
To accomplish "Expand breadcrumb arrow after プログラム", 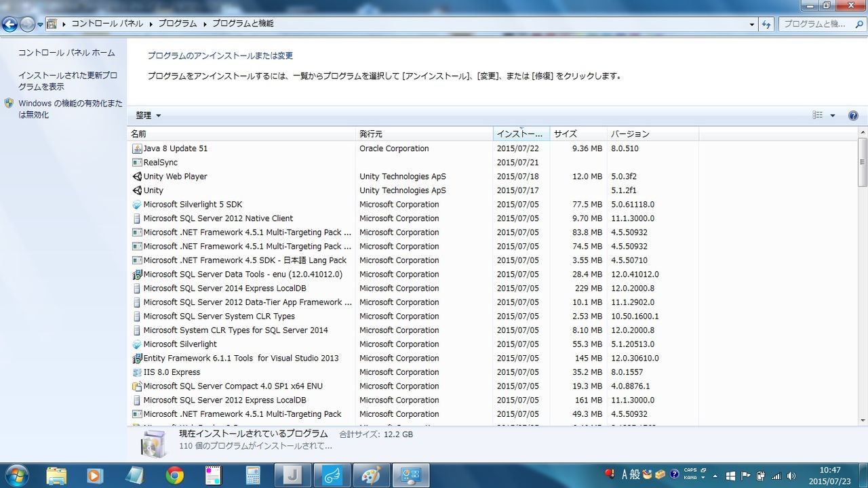I will (x=204, y=24).
